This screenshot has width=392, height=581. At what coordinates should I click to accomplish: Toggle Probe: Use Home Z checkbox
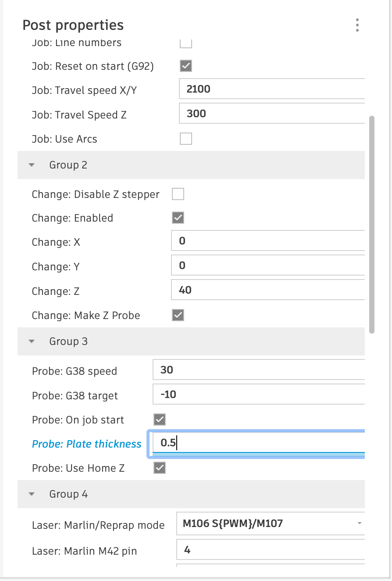click(159, 468)
